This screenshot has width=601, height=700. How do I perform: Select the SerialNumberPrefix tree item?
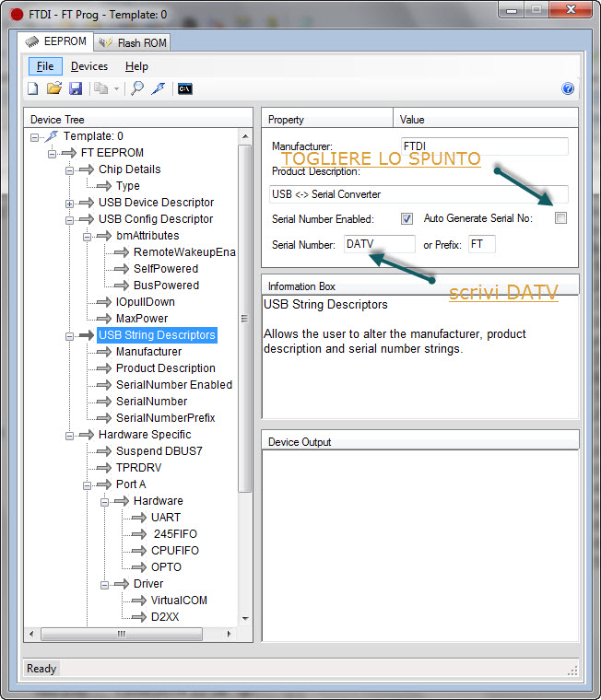166,418
